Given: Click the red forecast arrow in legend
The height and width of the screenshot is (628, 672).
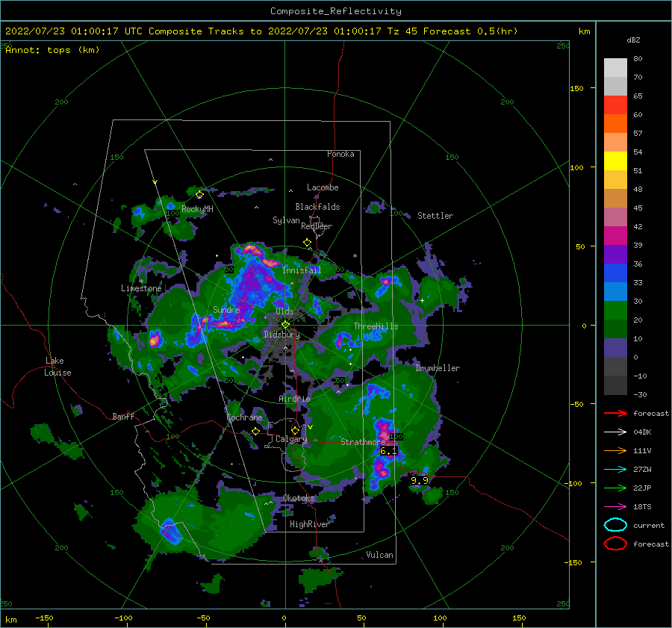Looking at the screenshot, I should pos(615,413).
